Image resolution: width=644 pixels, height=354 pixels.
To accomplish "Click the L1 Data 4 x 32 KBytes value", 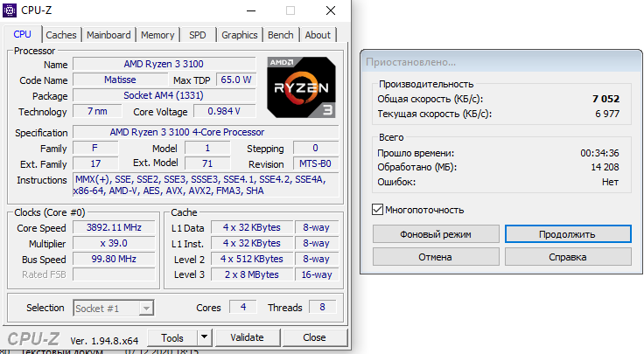I will [252, 227].
